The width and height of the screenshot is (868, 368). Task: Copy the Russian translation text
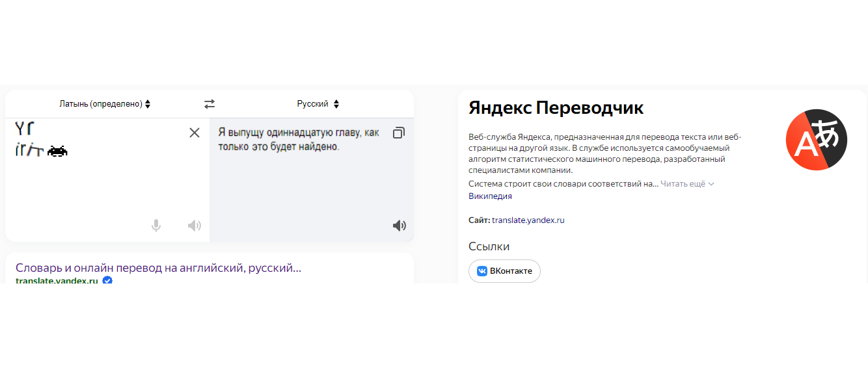(x=399, y=133)
